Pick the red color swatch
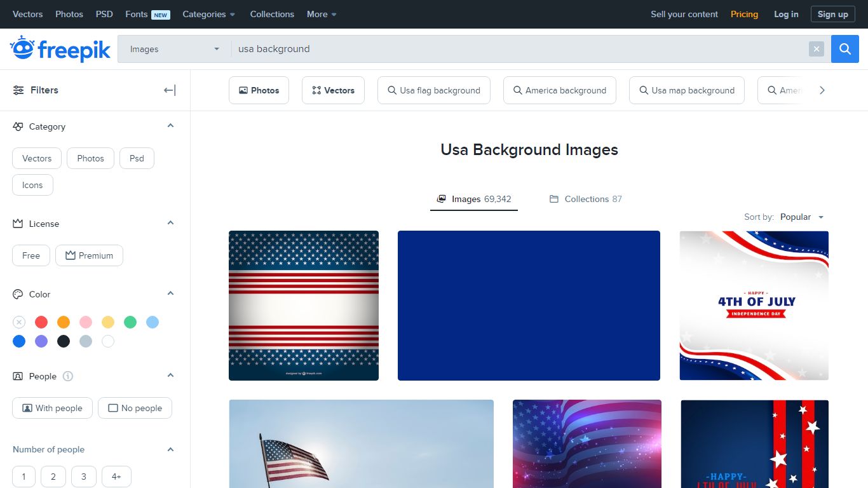The width and height of the screenshot is (868, 488). click(41, 322)
